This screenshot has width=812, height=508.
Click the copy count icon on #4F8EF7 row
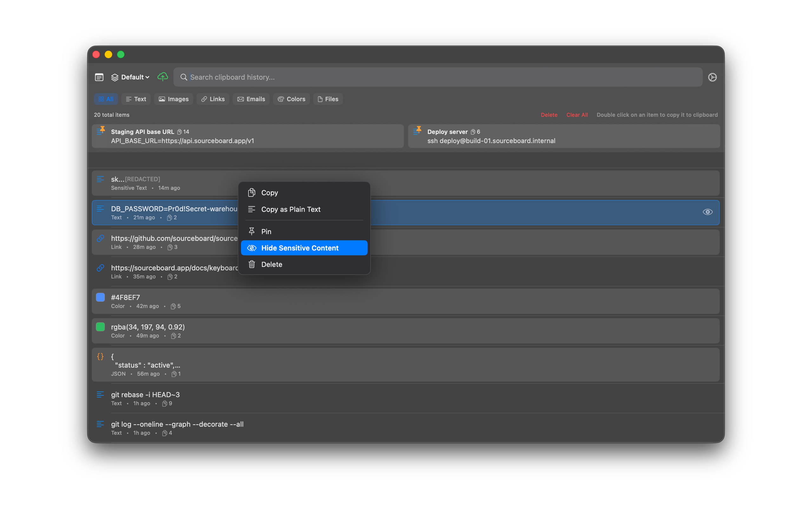click(x=173, y=306)
